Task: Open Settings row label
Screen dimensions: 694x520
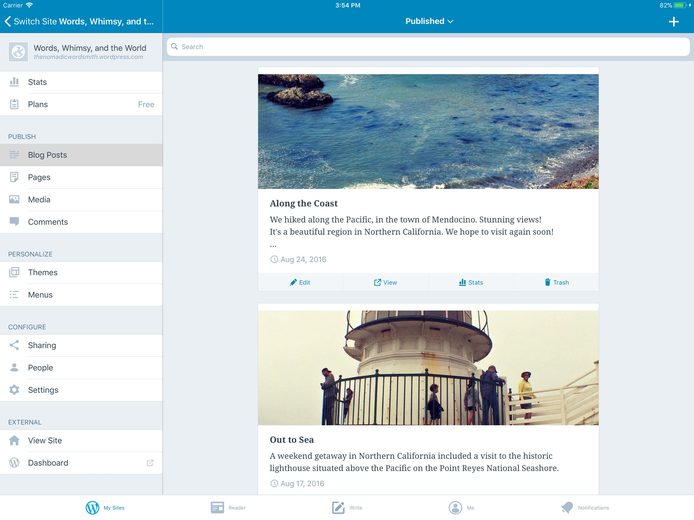Action: (x=43, y=390)
